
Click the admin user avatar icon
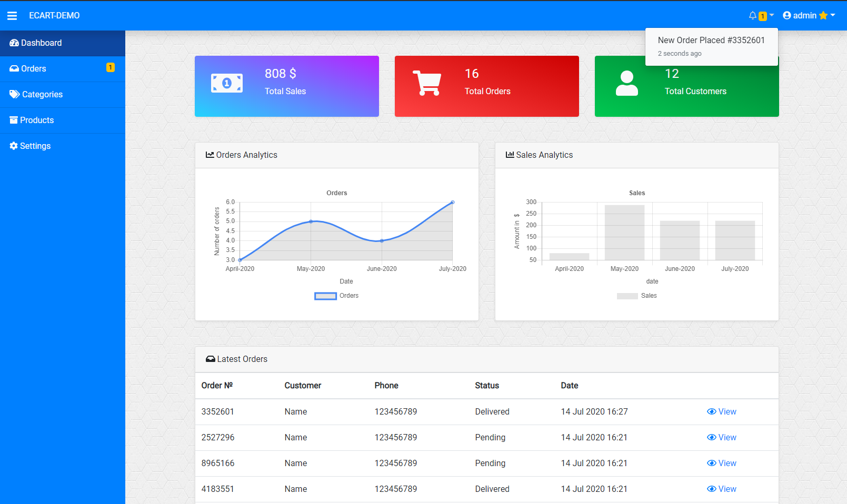(x=787, y=16)
